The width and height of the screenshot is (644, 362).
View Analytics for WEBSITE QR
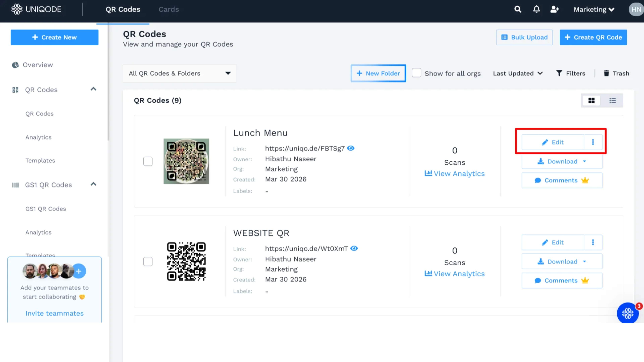454,274
